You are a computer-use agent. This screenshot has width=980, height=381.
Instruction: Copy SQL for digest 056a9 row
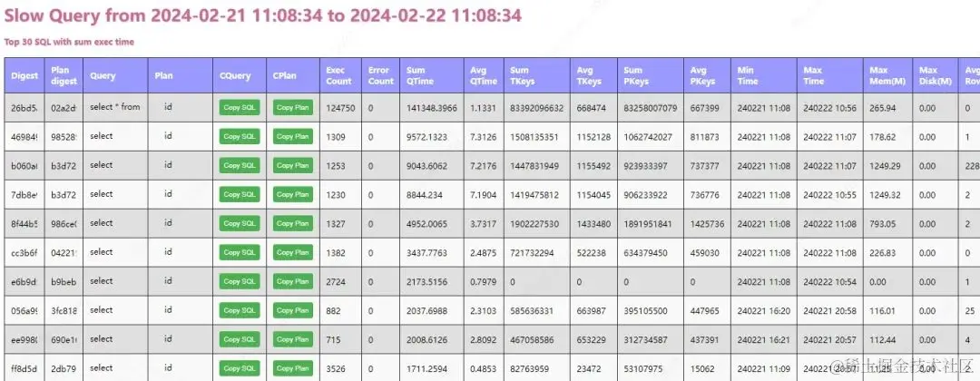click(x=240, y=310)
